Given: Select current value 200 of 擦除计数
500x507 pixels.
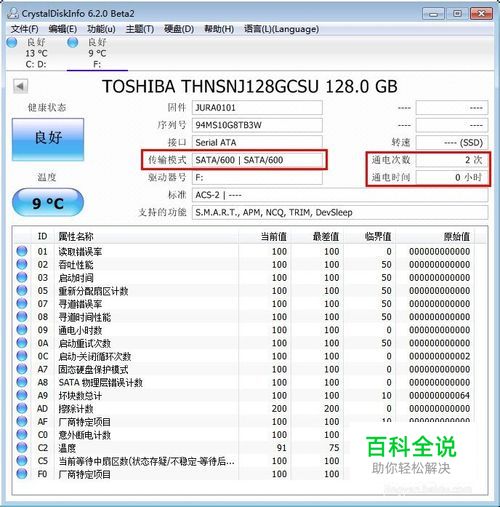Looking at the screenshot, I should [279, 408].
